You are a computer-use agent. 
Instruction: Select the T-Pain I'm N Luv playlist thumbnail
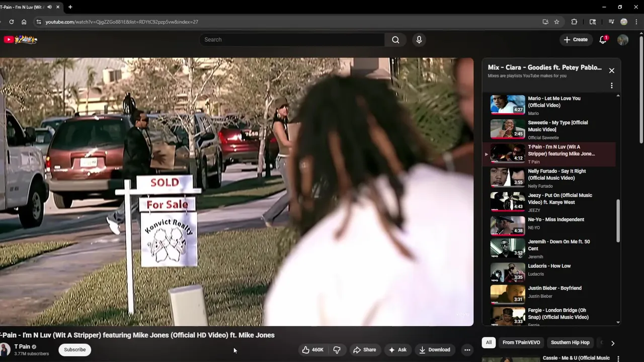tap(508, 153)
